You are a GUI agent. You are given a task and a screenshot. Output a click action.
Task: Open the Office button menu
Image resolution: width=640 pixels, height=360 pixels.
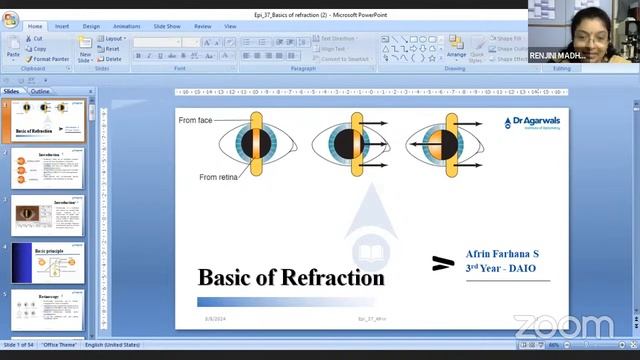point(11,19)
